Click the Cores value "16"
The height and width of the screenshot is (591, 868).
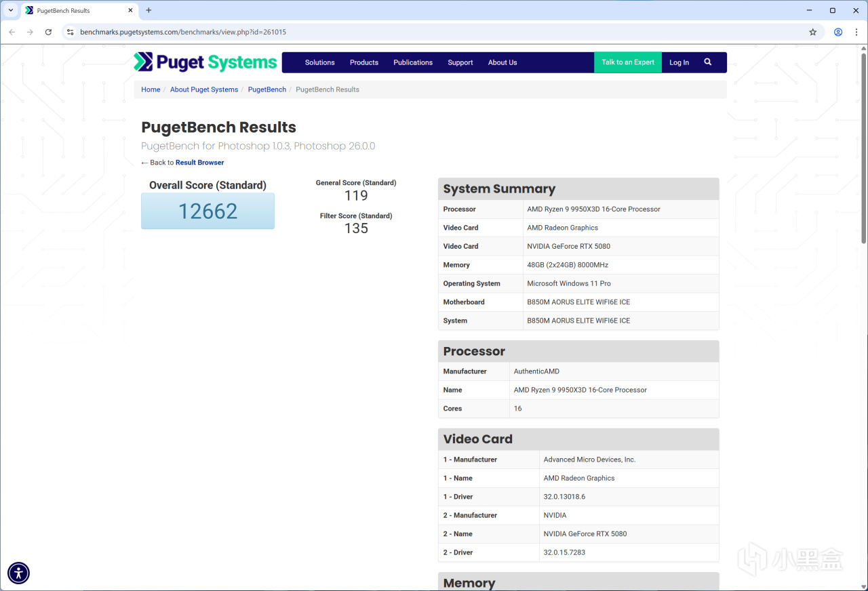tap(518, 409)
